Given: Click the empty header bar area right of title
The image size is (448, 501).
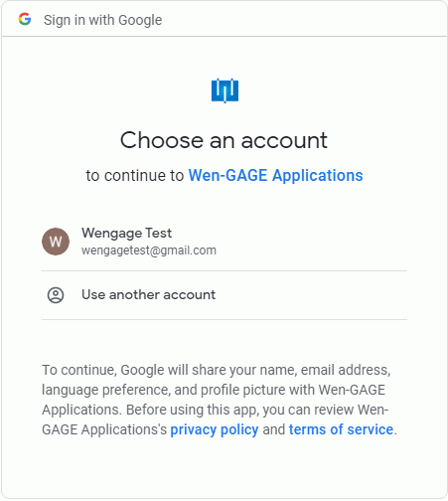Looking at the screenshot, I should click(303, 19).
